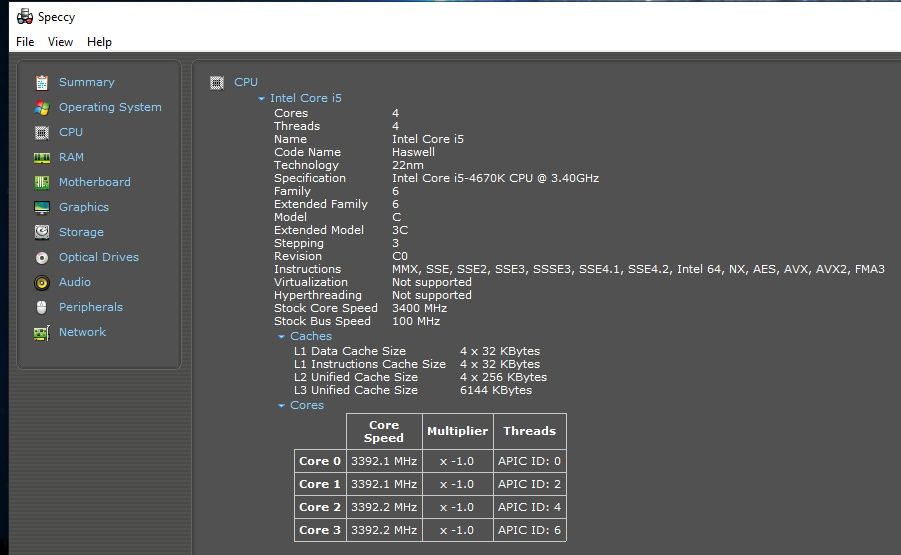Click the RAM memory stick icon

tap(42, 157)
